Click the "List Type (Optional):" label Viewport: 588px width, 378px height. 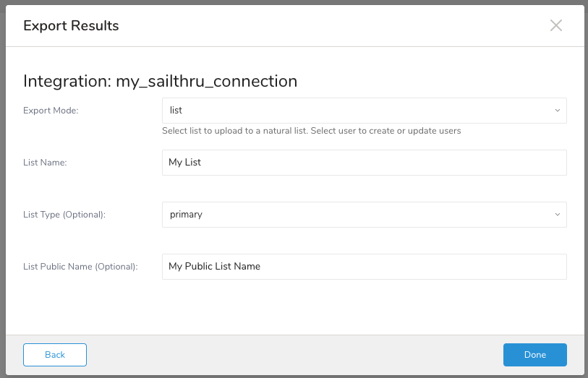point(64,215)
